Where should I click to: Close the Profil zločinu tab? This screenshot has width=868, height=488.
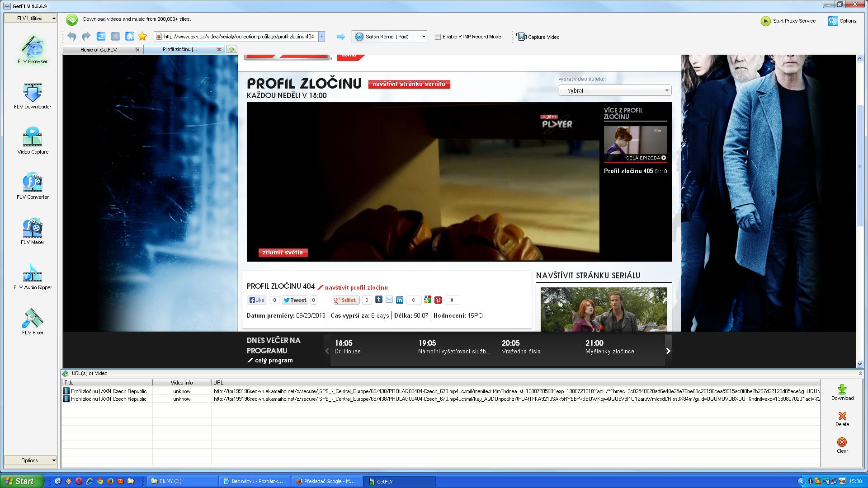click(219, 49)
